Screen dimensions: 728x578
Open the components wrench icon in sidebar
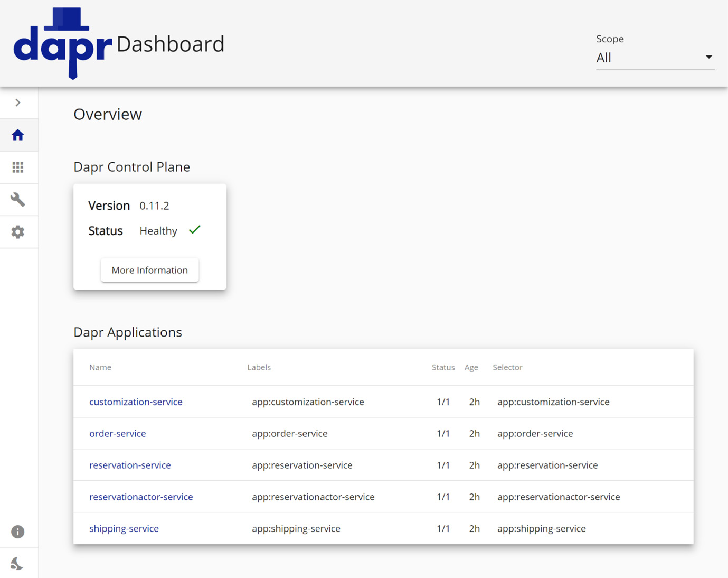pyautogui.click(x=18, y=200)
